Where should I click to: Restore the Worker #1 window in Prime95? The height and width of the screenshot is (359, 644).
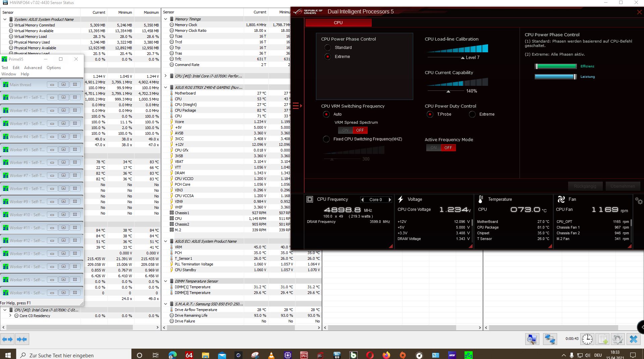[63, 97]
